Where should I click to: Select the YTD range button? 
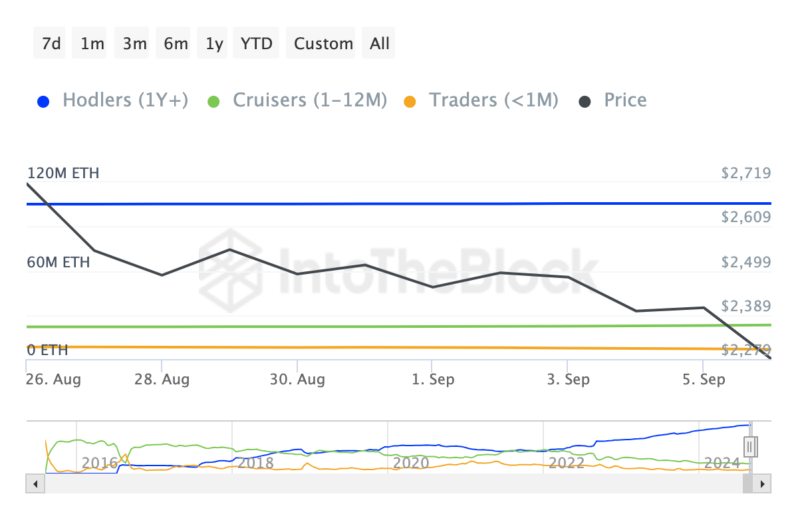pos(257,43)
